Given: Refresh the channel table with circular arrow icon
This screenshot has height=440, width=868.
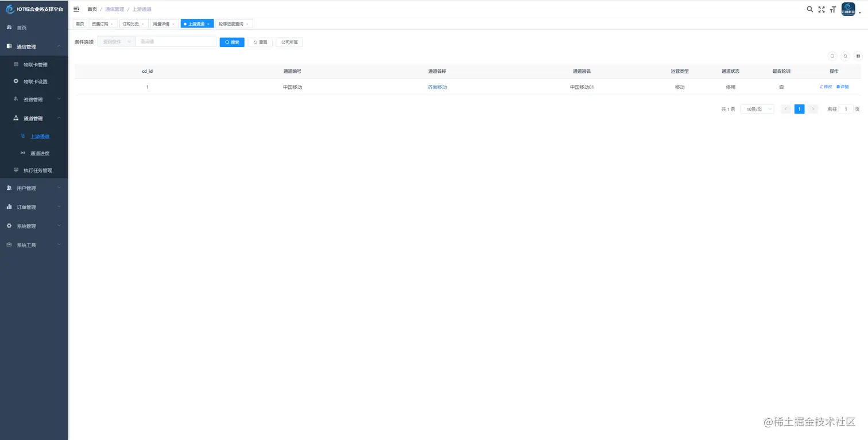Looking at the screenshot, I should [844, 56].
